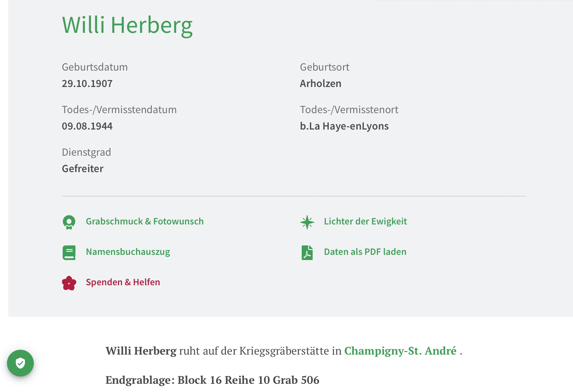Open the green shield privacy badge

(x=20, y=363)
